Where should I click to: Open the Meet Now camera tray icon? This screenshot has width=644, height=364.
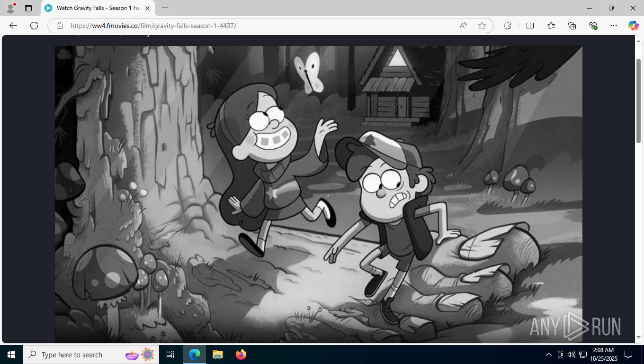coord(560,355)
